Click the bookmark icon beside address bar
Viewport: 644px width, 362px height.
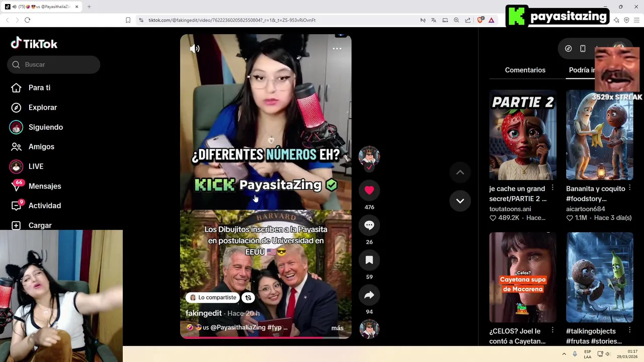coord(128,20)
